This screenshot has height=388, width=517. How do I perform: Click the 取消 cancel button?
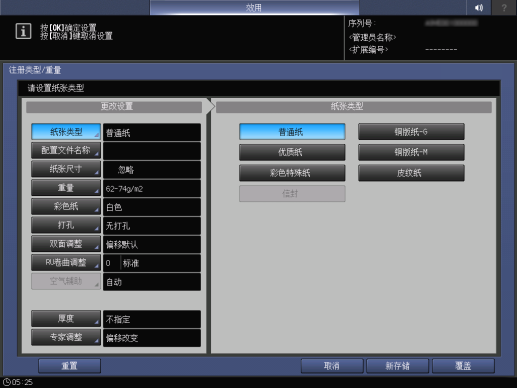pos(332,366)
